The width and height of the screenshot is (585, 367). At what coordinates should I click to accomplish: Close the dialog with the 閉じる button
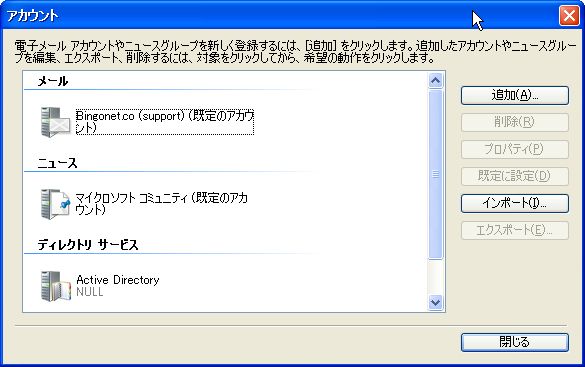(x=515, y=342)
